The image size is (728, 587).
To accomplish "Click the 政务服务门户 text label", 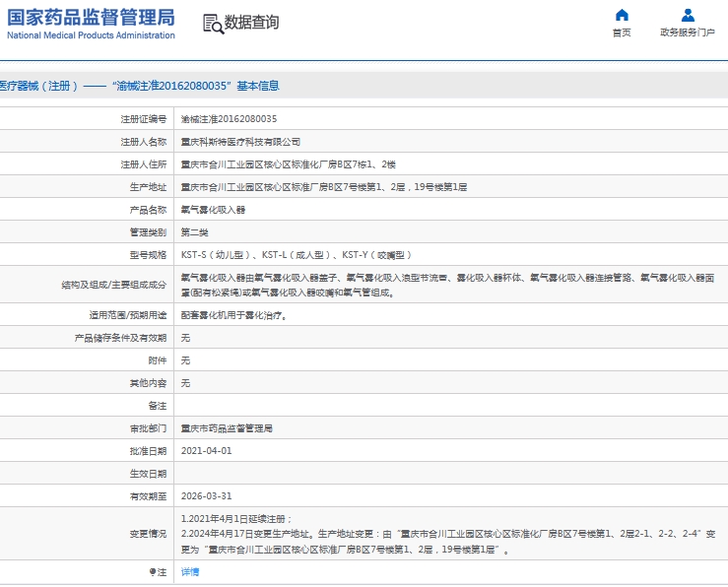I will pos(688,33).
